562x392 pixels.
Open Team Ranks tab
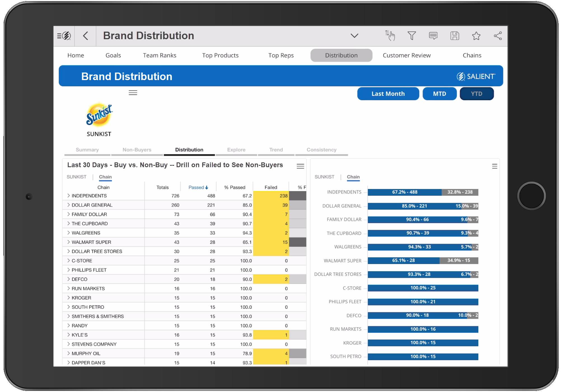(160, 55)
